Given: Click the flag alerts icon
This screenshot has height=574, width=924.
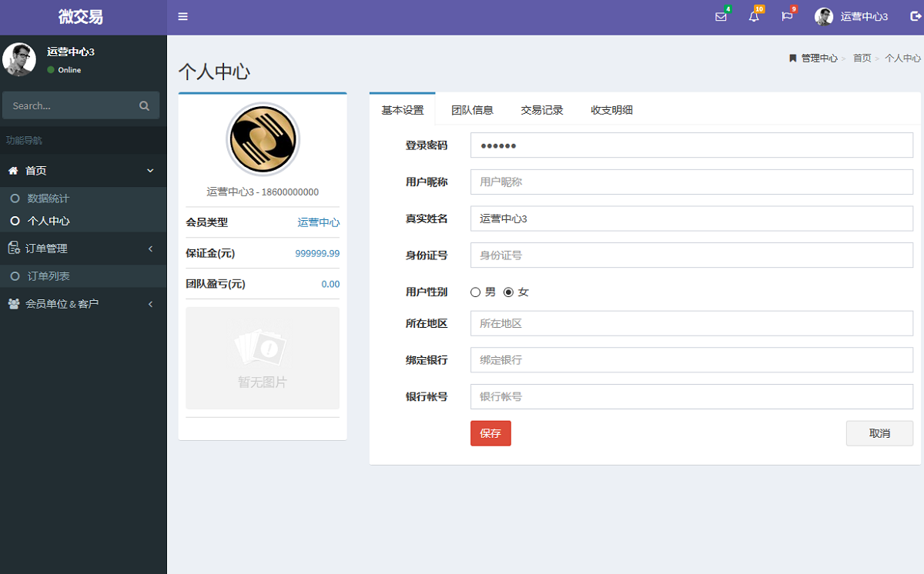Looking at the screenshot, I should pos(788,16).
